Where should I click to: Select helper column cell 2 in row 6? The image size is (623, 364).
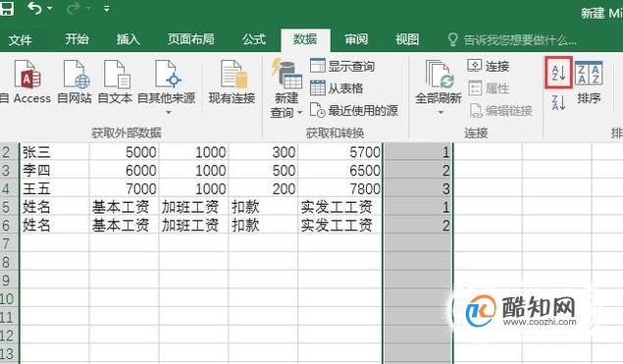[x=418, y=225]
